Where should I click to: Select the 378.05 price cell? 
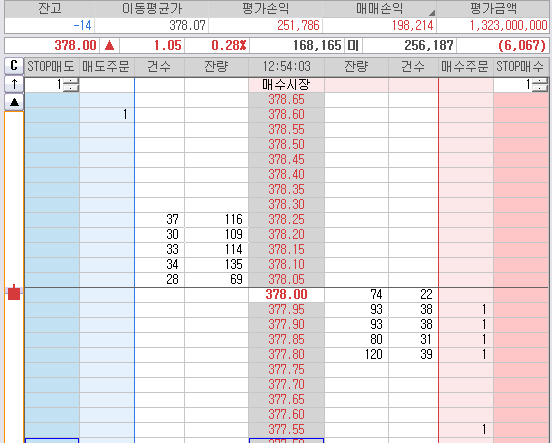pos(286,280)
